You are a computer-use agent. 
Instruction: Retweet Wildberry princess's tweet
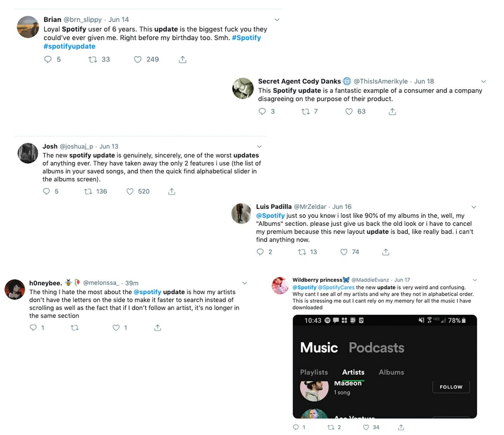(331, 427)
